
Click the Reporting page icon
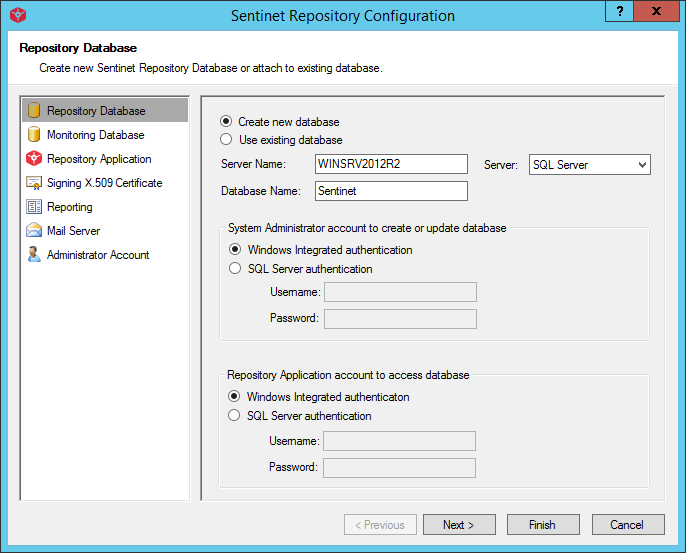point(34,206)
